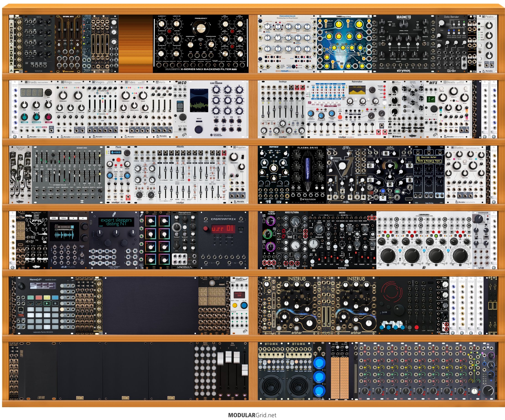Image resolution: width=505 pixels, height=420 pixels.
Task: Click the record button on Hermod+
Action: (x=55, y=303)
